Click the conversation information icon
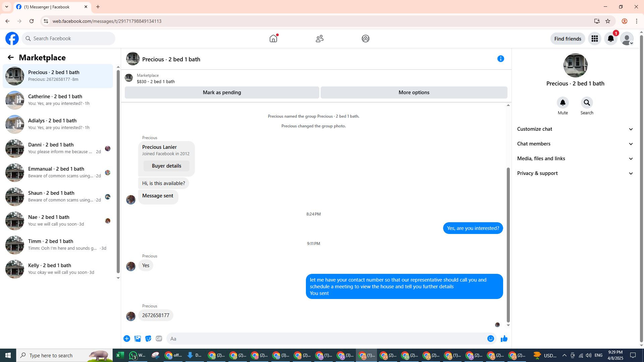The height and width of the screenshot is (362, 644). (x=500, y=59)
